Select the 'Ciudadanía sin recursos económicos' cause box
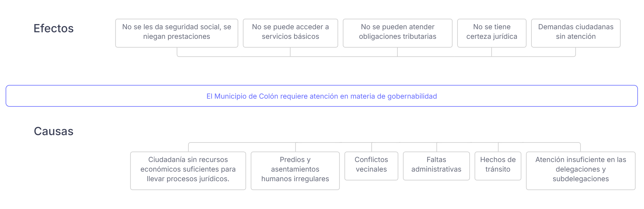This screenshot has width=644, height=209. pyautogui.click(x=188, y=170)
